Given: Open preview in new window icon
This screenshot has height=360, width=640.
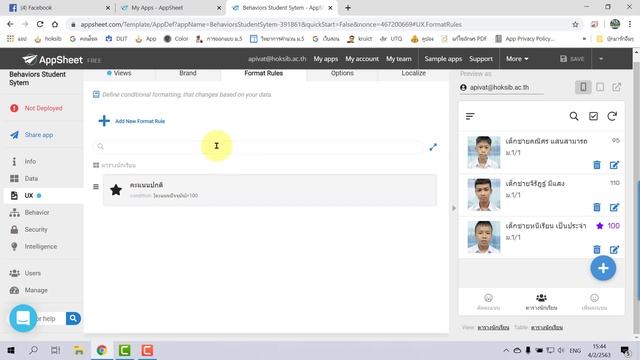Looking at the screenshot, I should coord(616,87).
